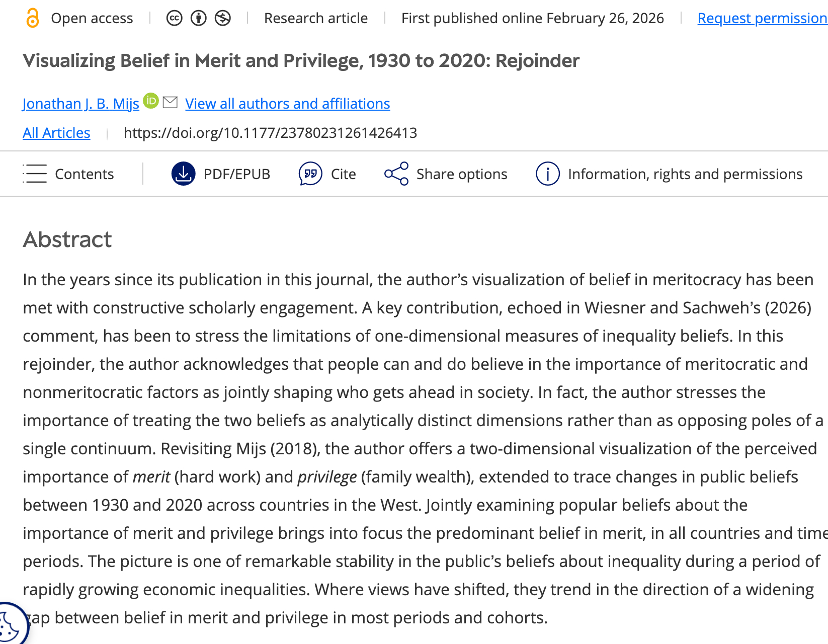Screen dimensions: 828x644
Task: Click the Share options network icon
Action: coord(396,174)
